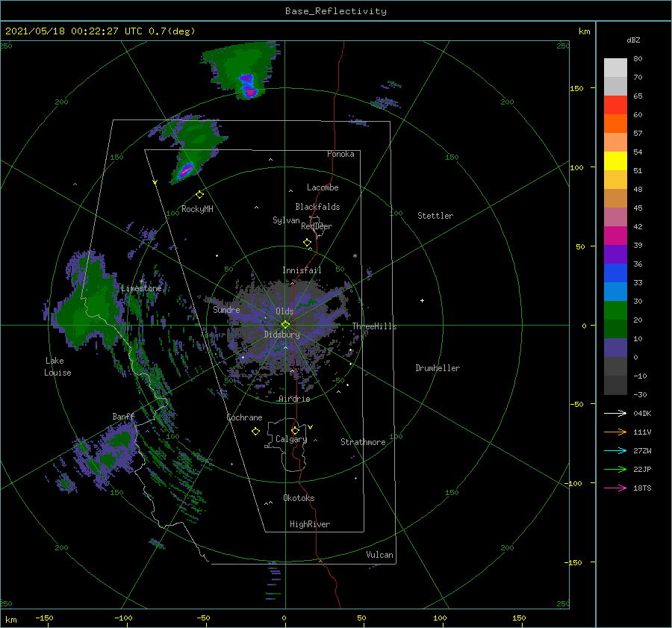
Task: Click the Blackfalds label
Action: (317, 207)
